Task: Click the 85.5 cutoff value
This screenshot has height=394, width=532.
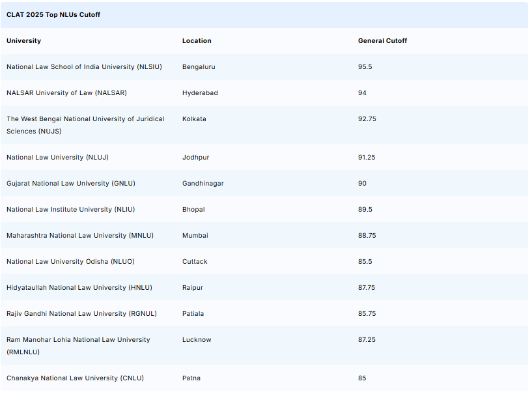Action: pyautogui.click(x=365, y=262)
